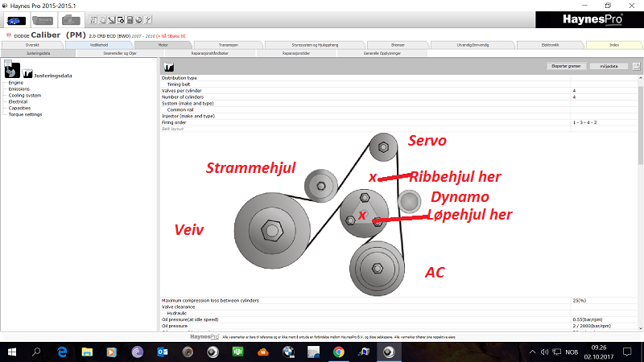Image resolution: width=644 pixels, height=362 pixels.
Task: Select Electrical in the tree
Action: 18,101
